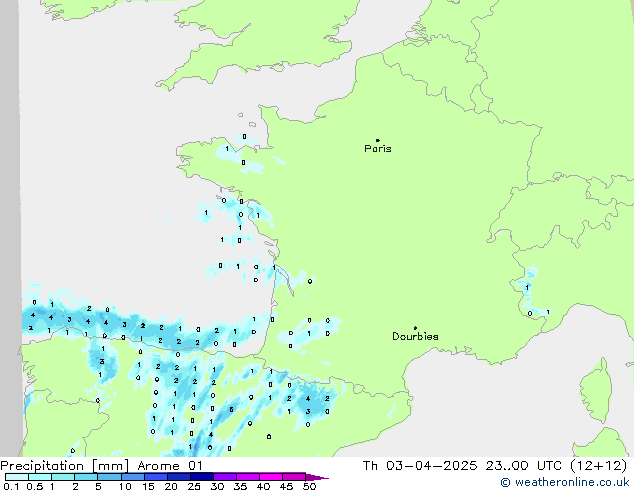Viewport: 634px width, 490px height.
Task: Click the over-50 mm arrow tip of legend
Action: tap(317, 477)
